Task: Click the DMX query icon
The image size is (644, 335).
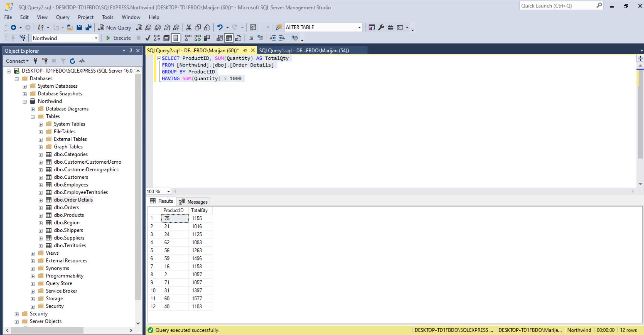Action: [x=158, y=27]
